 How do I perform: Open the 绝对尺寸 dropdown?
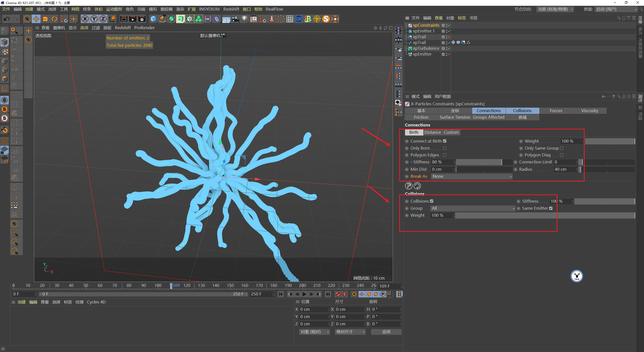pyautogui.click(x=350, y=332)
